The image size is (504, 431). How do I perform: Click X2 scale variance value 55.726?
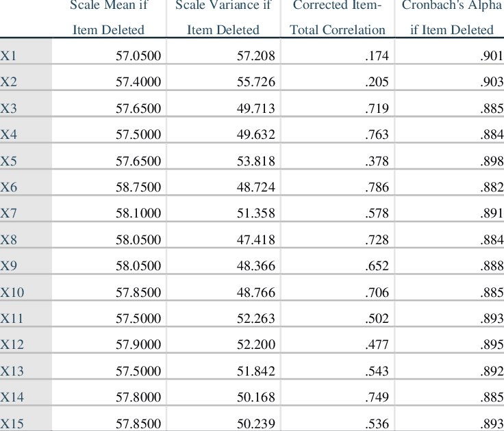click(x=256, y=82)
